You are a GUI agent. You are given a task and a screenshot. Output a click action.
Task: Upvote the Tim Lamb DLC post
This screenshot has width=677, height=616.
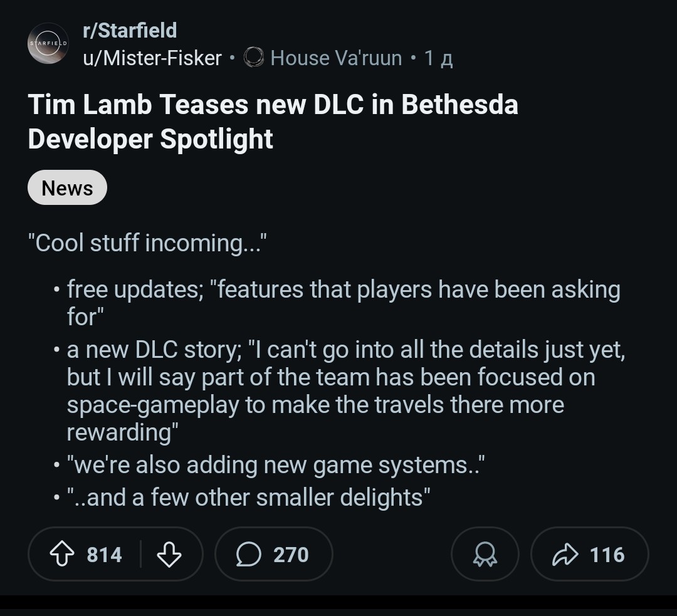pos(63,555)
